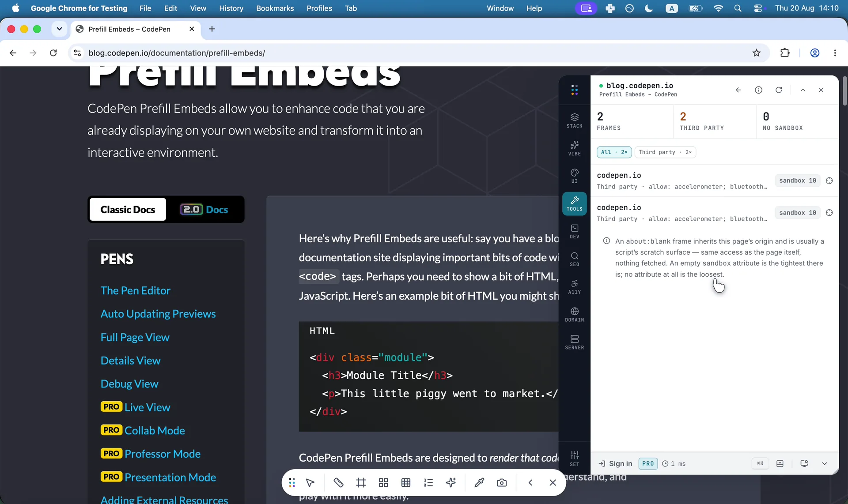The image size is (848, 504).
Task: Locate the first codepen.io frame target icon
Action: pyautogui.click(x=829, y=181)
